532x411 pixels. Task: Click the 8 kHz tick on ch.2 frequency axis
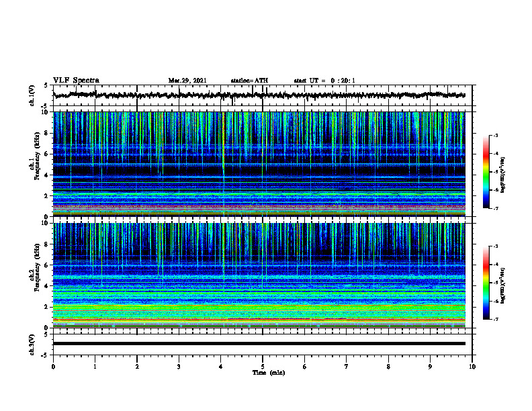coord(47,244)
